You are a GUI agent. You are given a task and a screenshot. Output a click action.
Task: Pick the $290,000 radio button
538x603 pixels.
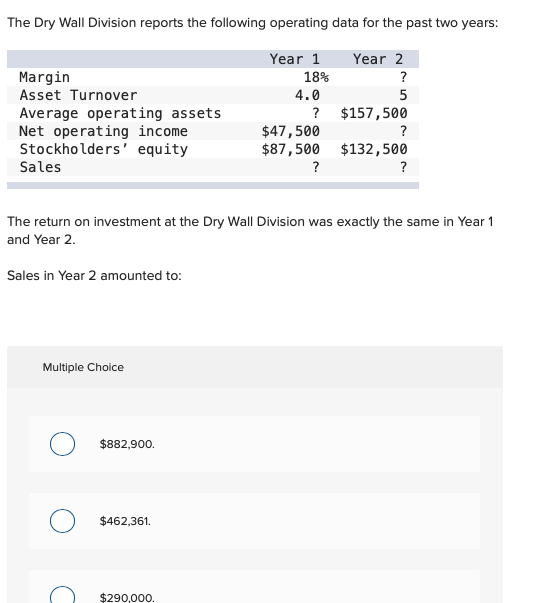pyautogui.click(x=62, y=595)
